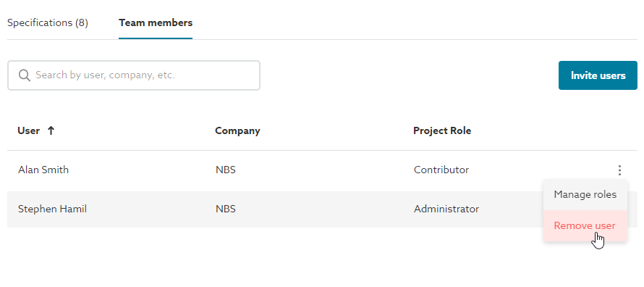Image resolution: width=644 pixels, height=287 pixels.
Task: Focus the Search by user, company field
Action: (x=134, y=75)
